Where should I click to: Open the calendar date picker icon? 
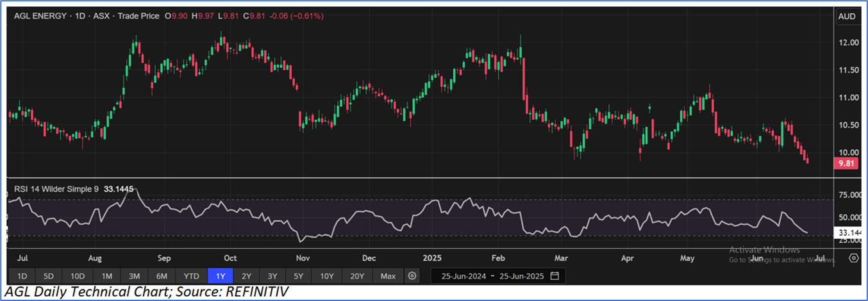(x=555, y=276)
